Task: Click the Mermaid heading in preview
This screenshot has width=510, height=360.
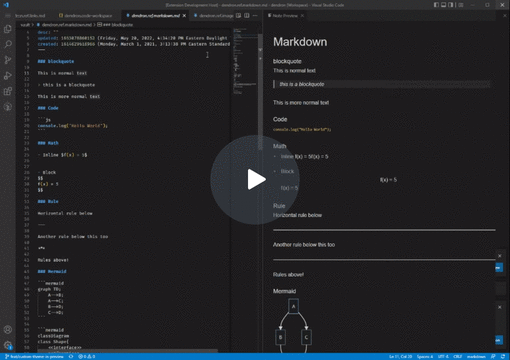Action: coord(284,291)
